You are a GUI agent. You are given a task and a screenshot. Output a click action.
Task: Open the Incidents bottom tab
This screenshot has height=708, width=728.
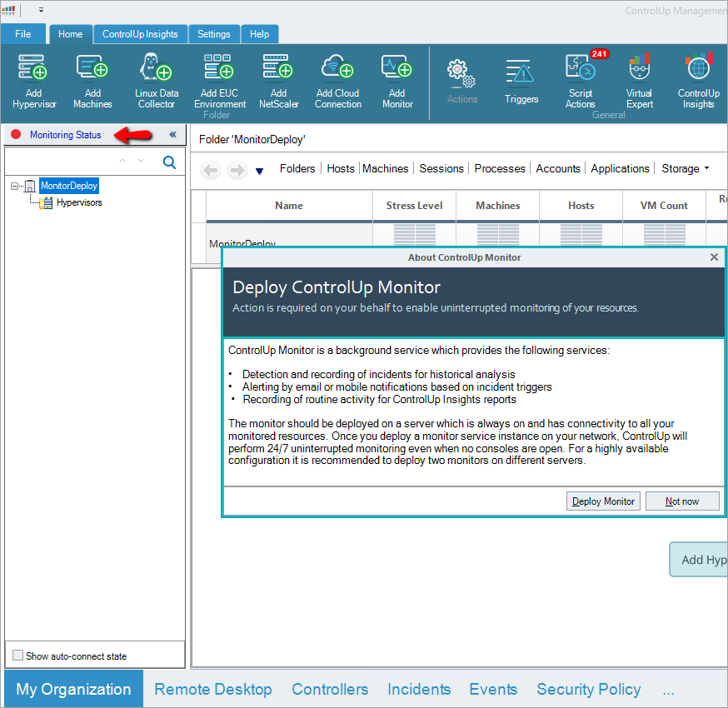(x=419, y=689)
